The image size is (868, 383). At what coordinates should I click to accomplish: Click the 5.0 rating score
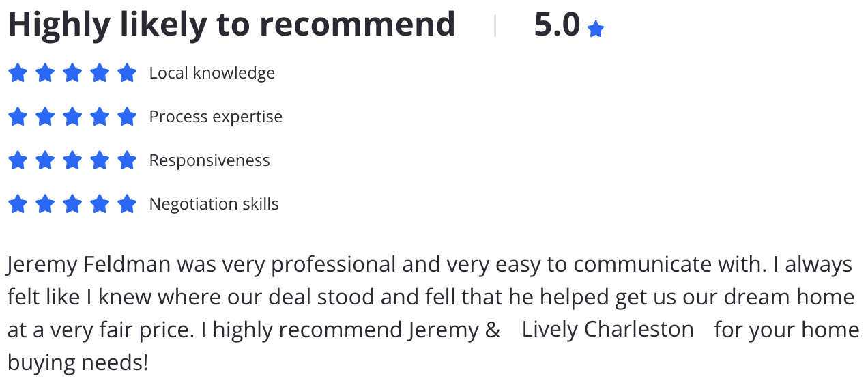pos(557,25)
